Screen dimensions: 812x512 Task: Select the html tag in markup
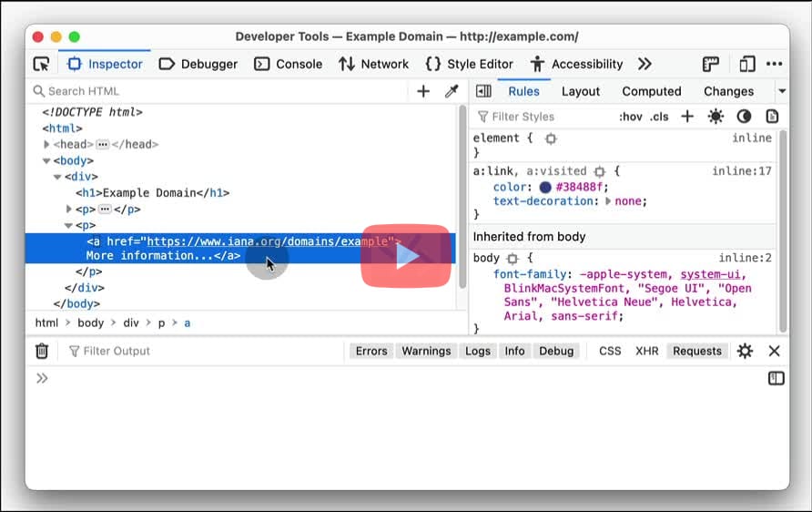coord(62,128)
